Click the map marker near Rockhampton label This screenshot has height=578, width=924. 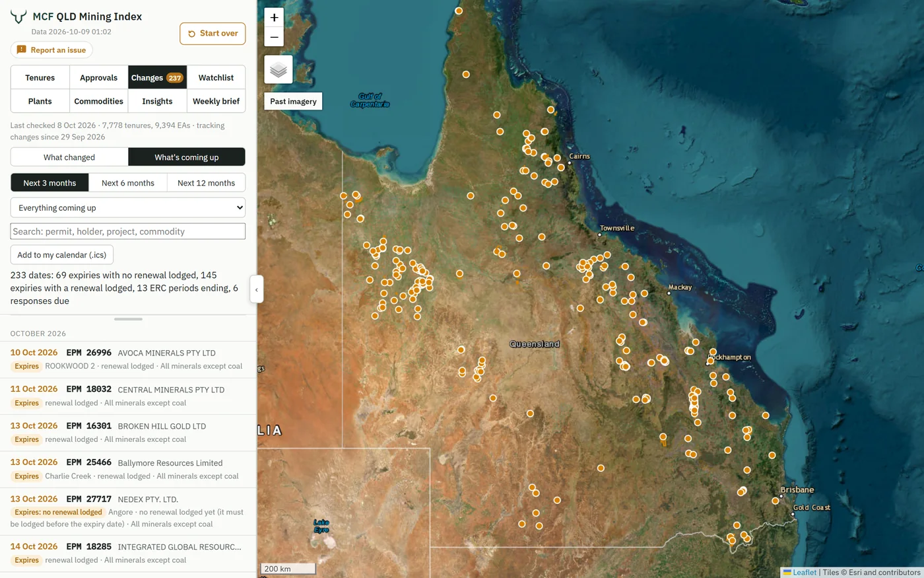click(x=711, y=361)
